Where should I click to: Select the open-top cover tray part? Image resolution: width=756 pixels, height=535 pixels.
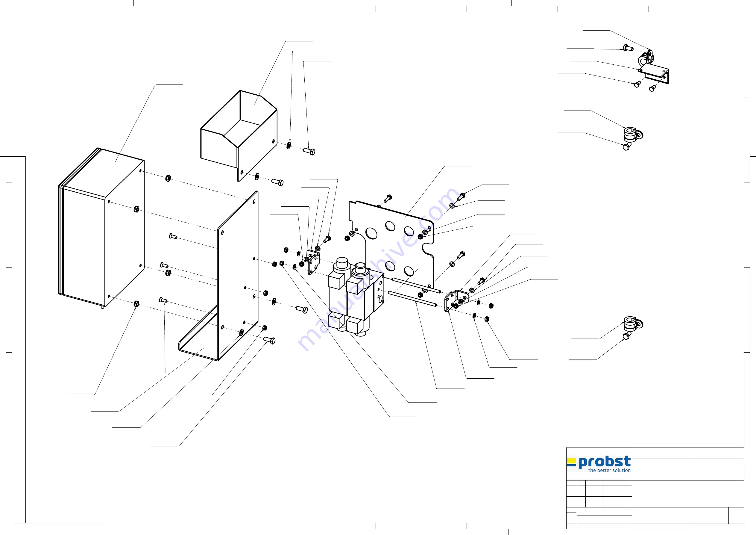click(239, 136)
